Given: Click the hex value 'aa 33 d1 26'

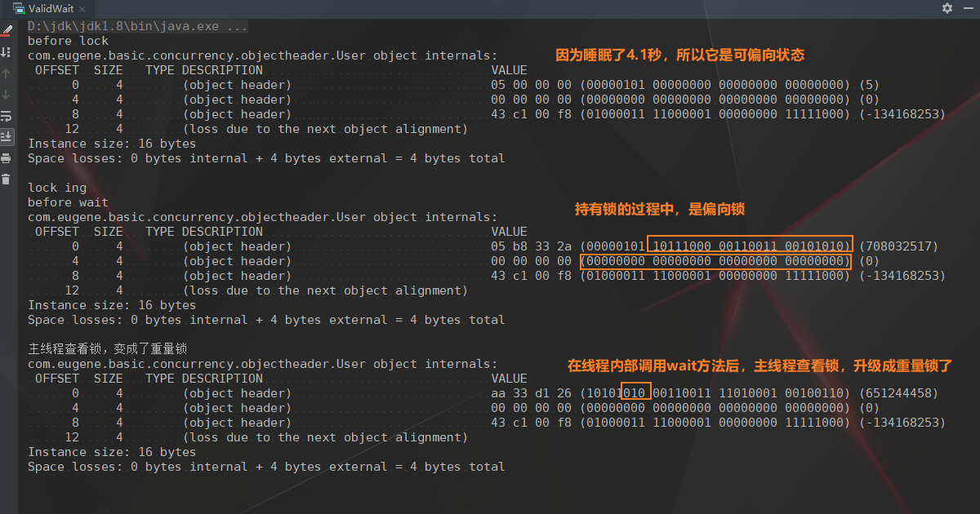Looking at the screenshot, I should [532, 393].
